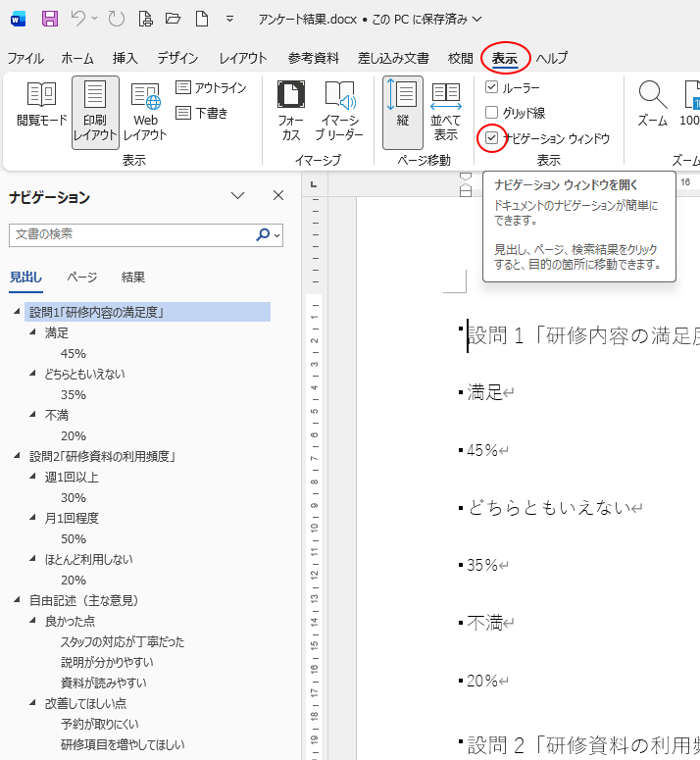The image size is (700, 760).
Task: Switch to the 参考資料 tab
Action: (x=314, y=58)
